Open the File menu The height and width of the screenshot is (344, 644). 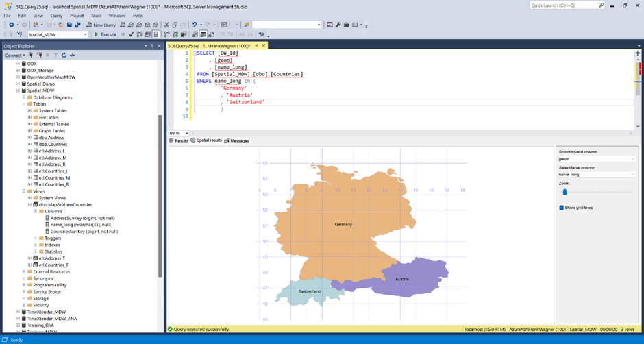[x=8, y=16]
